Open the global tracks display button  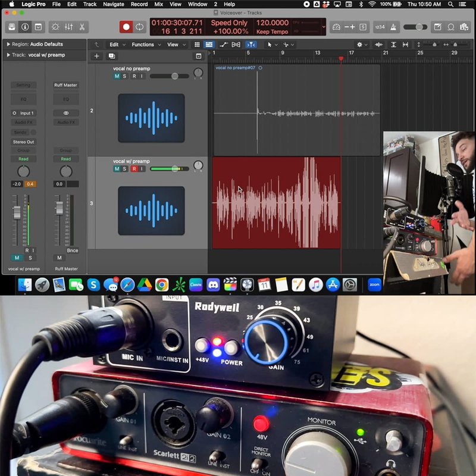[198, 56]
